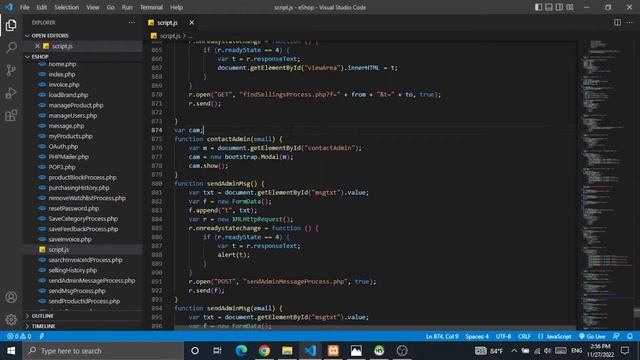
Task: Close script.js in Open Editors list
Action: 37,46
